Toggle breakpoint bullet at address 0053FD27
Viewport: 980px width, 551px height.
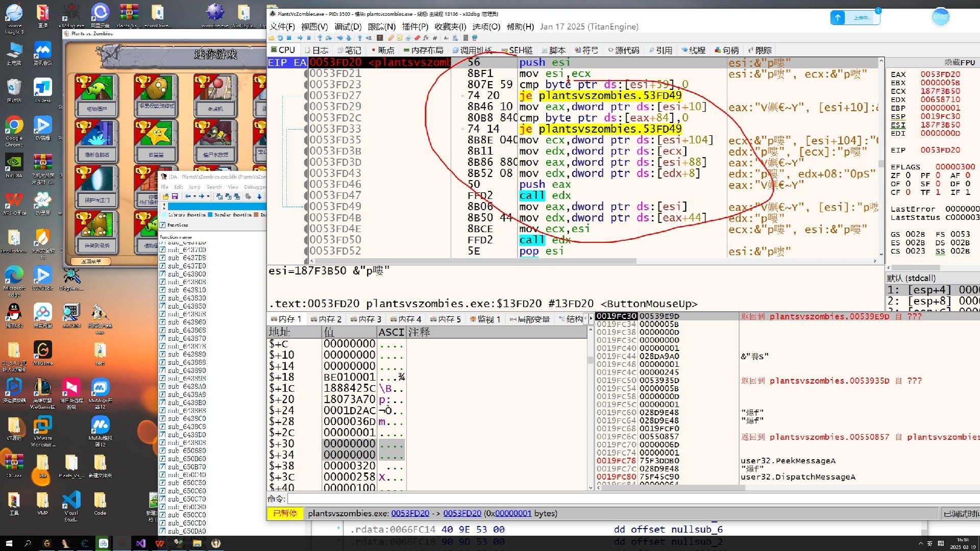point(306,95)
